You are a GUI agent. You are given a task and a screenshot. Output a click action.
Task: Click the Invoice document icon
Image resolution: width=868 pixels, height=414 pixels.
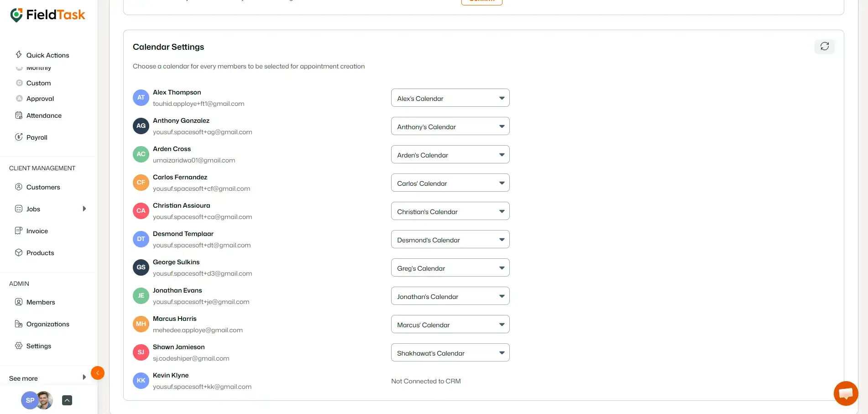19,231
